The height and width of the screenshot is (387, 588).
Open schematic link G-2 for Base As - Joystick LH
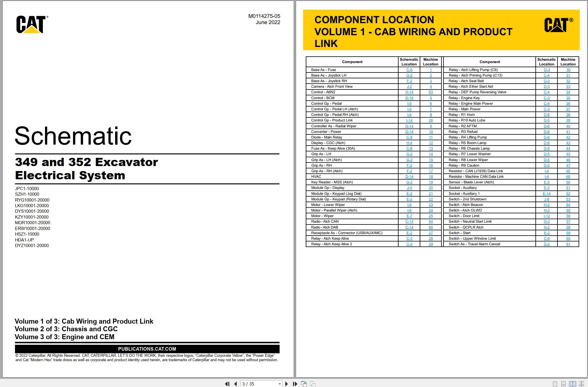[409, 75]
